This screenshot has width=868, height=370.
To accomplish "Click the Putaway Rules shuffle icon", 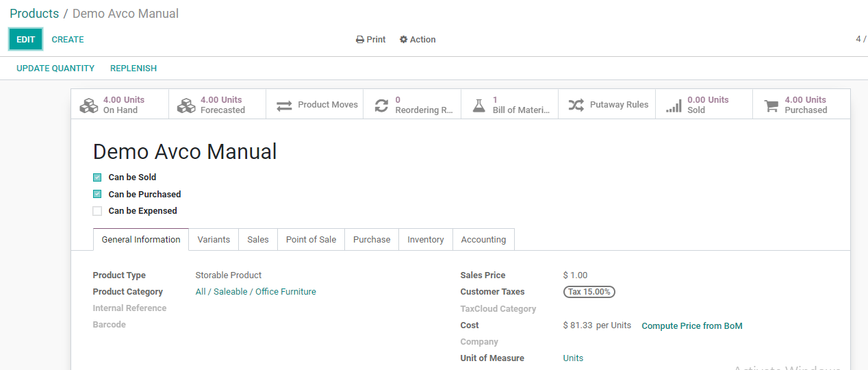I will pos(576,106).
